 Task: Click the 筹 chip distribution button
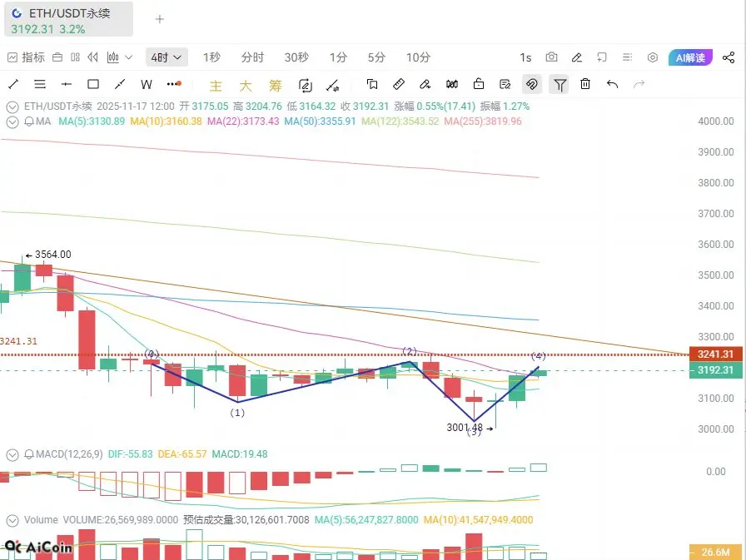pos(275,86)
